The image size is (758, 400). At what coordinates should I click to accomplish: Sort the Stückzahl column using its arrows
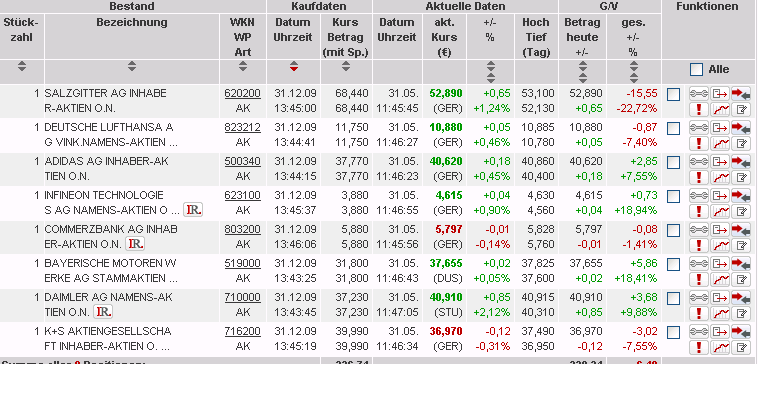point(21,68)
